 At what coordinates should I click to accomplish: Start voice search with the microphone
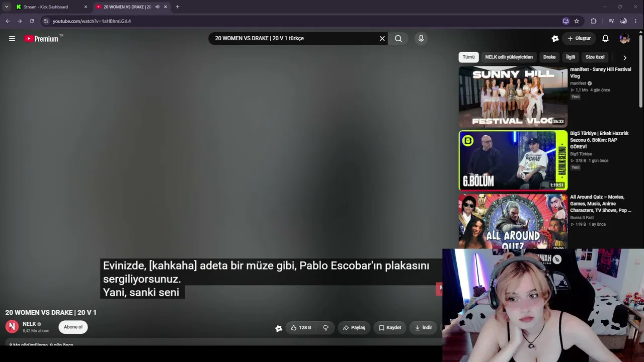(421, 38)
